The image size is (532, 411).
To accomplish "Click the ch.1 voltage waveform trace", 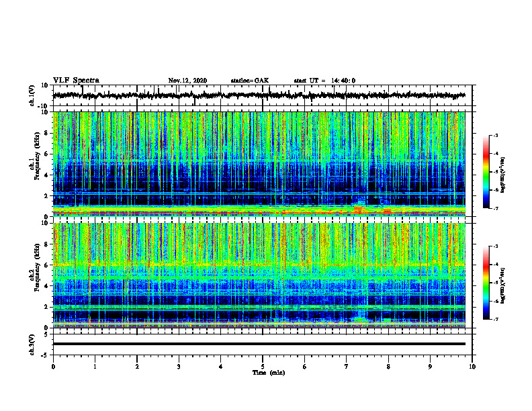I will pyautogui.click(x=259, y=95).
